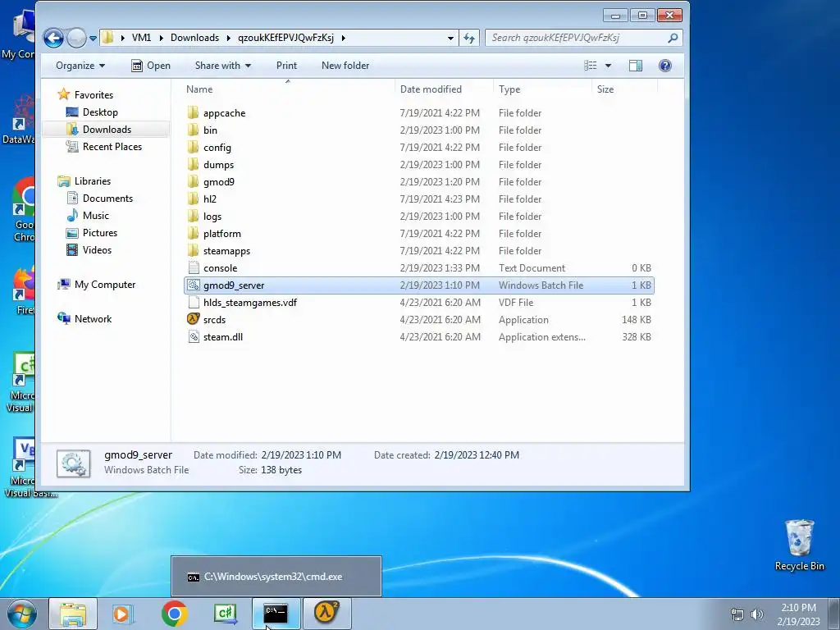Viewport: 840px width, 630px height.
Task: Click the search magnifier icon
Action: (x=673, y=38)
